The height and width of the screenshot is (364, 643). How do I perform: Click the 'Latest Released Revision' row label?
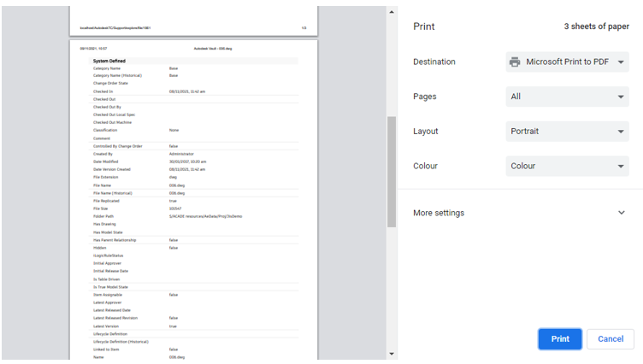pos(115,318)
